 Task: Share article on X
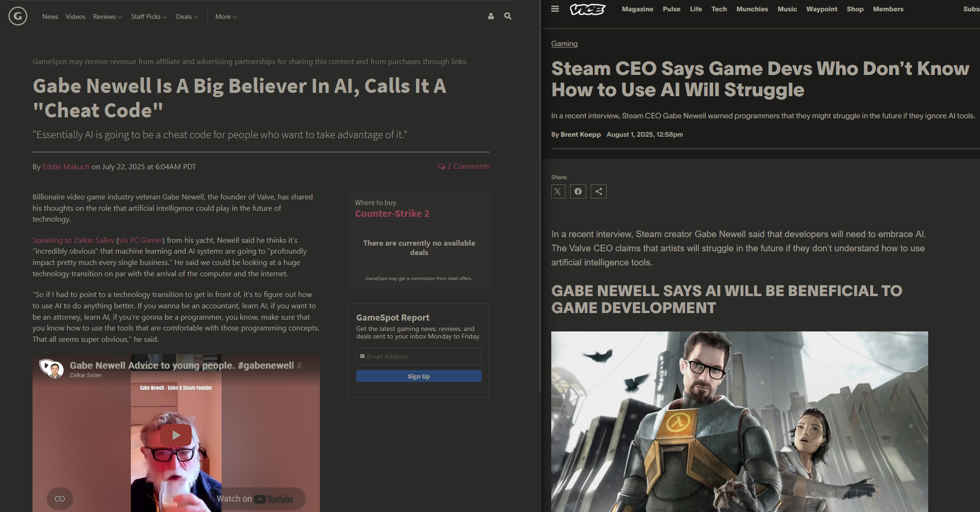pyautogui.click(x=558, y=191)
